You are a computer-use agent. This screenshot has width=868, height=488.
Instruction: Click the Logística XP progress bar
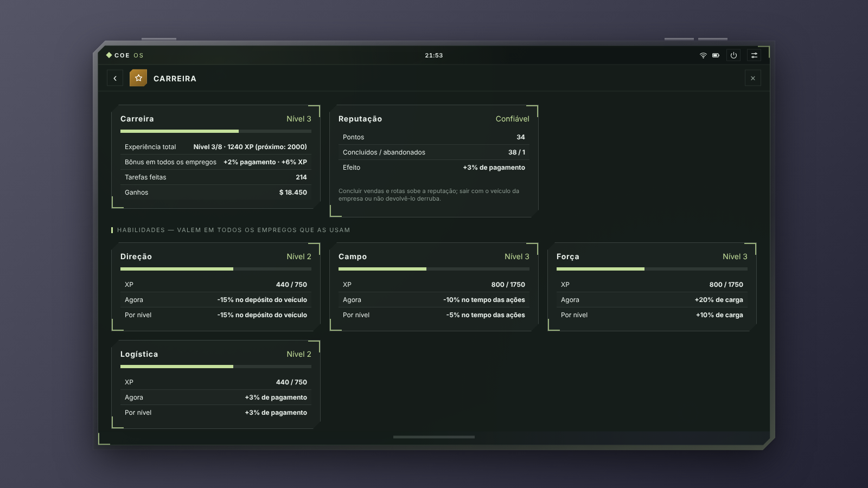[x=216, y=367]
